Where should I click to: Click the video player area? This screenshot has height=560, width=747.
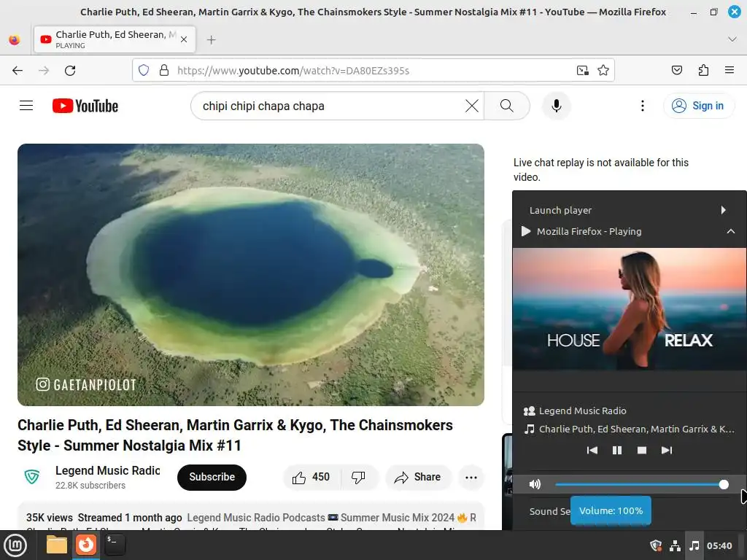[x=251, y=275]
